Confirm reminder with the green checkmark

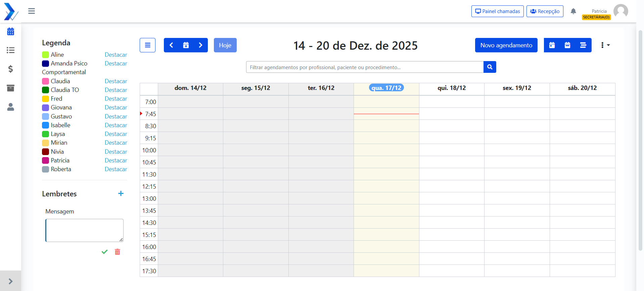104,252
